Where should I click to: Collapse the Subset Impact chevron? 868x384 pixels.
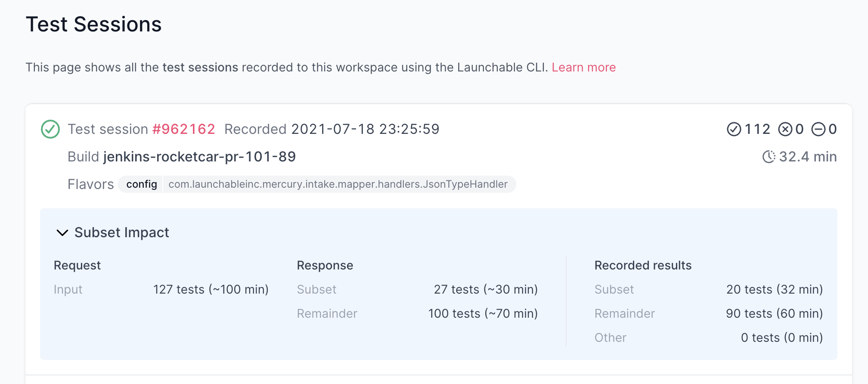pyautogui.click(x=62, y=233)
